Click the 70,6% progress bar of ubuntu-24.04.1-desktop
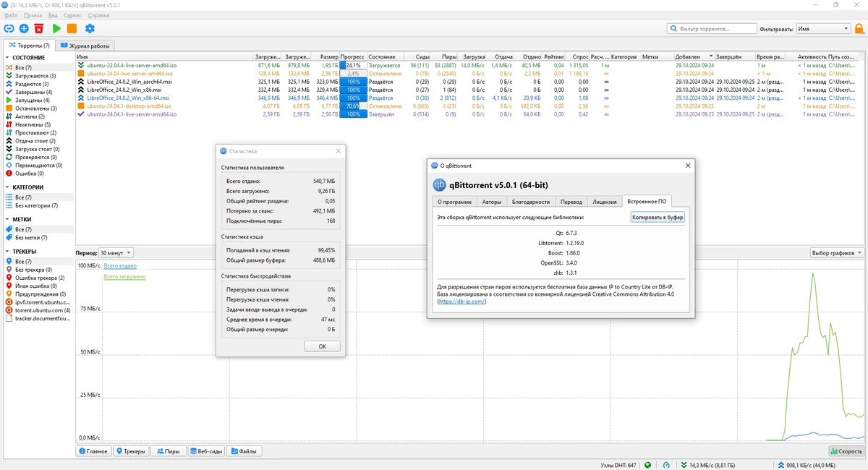This screenshot has width=868, height=470. coord(353,106)
